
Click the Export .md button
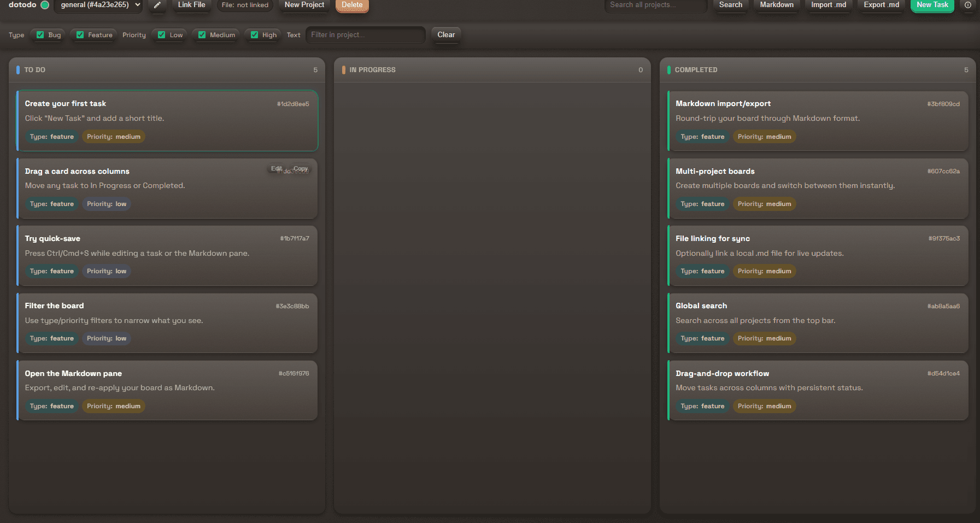[x=881, y=5]
